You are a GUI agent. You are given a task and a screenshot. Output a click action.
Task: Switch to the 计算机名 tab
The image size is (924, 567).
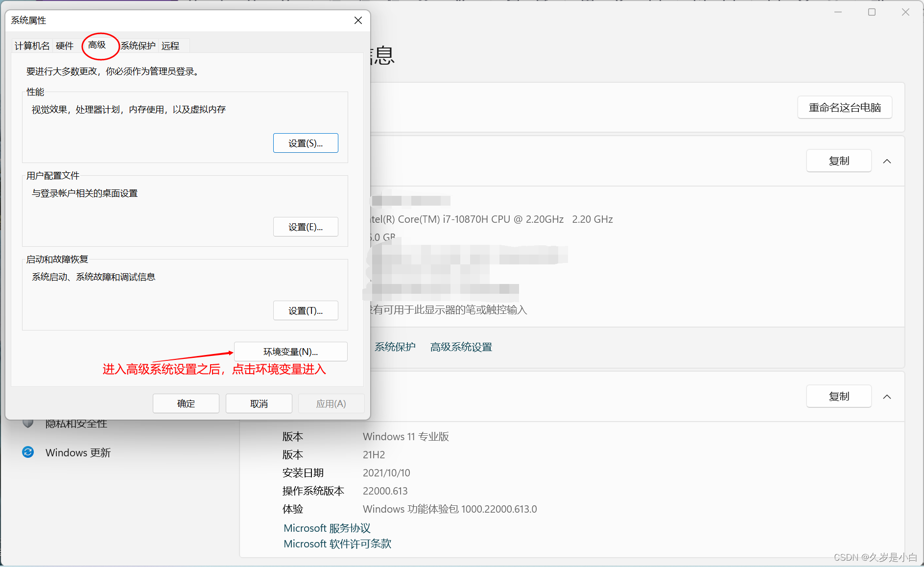pos(32,46)
